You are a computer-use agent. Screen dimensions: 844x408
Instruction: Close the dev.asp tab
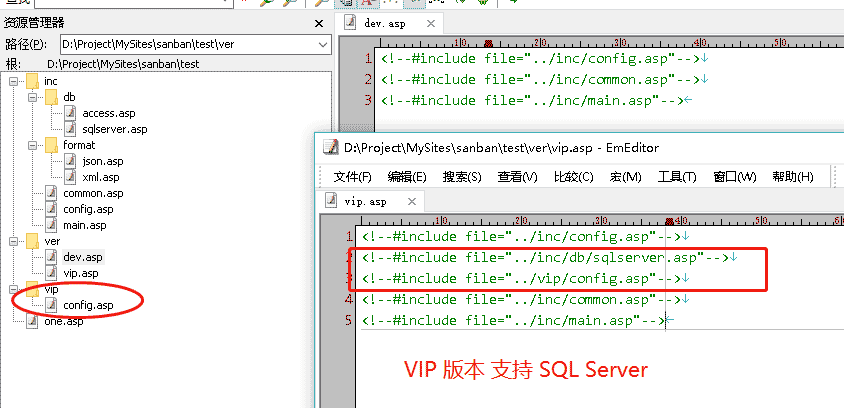(x=431, y=22)
